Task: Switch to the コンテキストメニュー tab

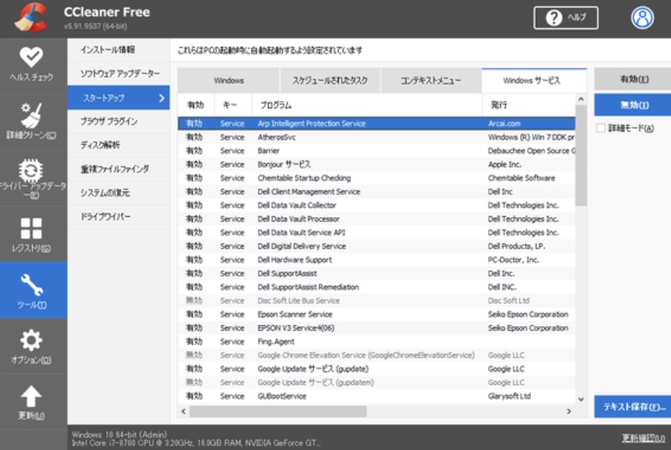Action: tap(431, 80)
